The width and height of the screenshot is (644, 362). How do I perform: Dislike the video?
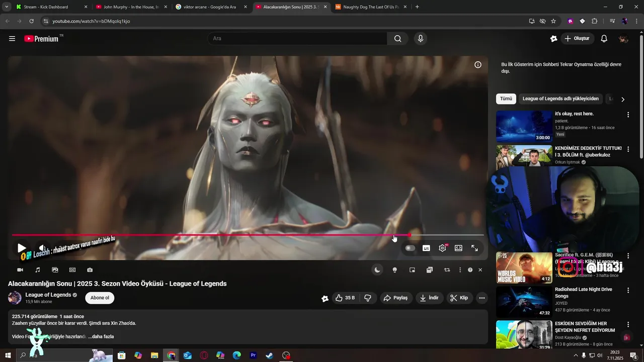[368, 298]
